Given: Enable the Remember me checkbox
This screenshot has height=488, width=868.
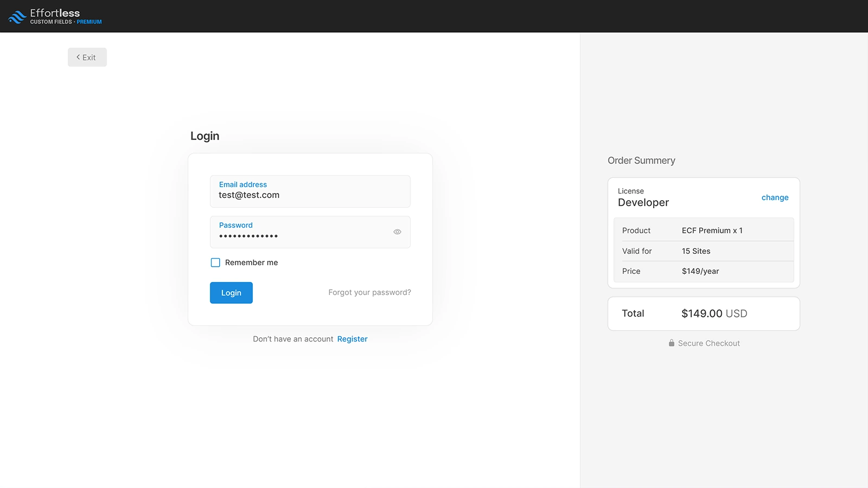Looking at the screenshot, I should 215,262.
